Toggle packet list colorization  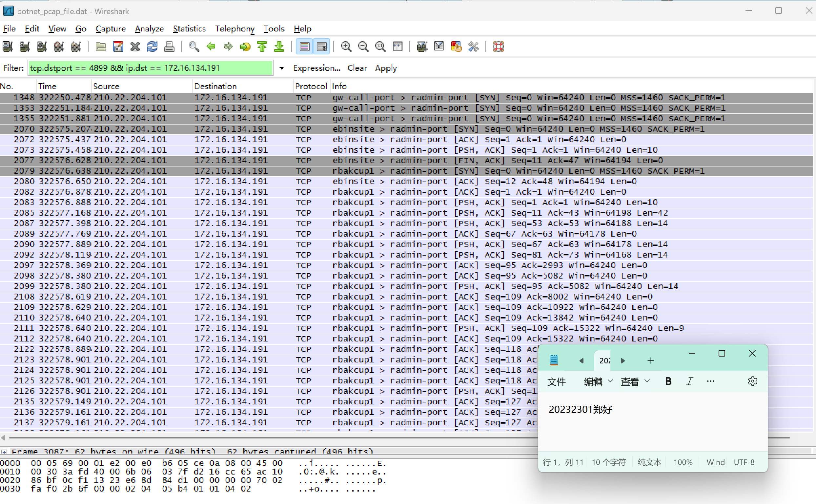coord(304,47)
